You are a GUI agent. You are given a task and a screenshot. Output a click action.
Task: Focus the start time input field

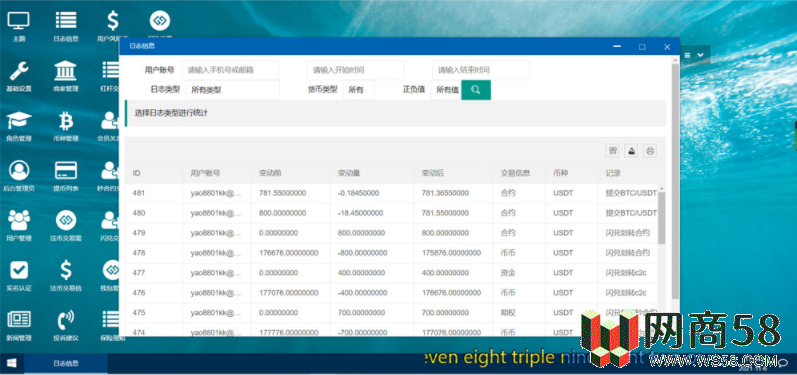[355, 70]
